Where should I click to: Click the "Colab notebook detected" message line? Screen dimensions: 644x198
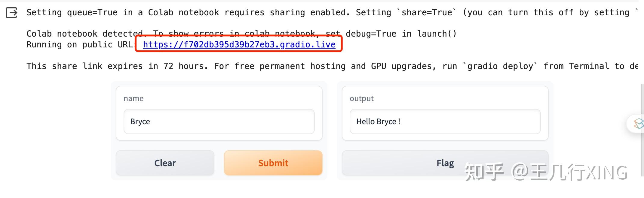84,34
